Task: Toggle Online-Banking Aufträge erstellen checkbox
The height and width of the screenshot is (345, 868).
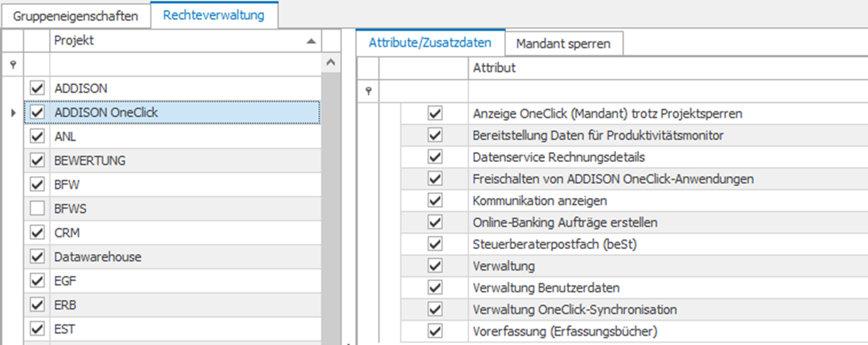Action: tap(435, 222)
